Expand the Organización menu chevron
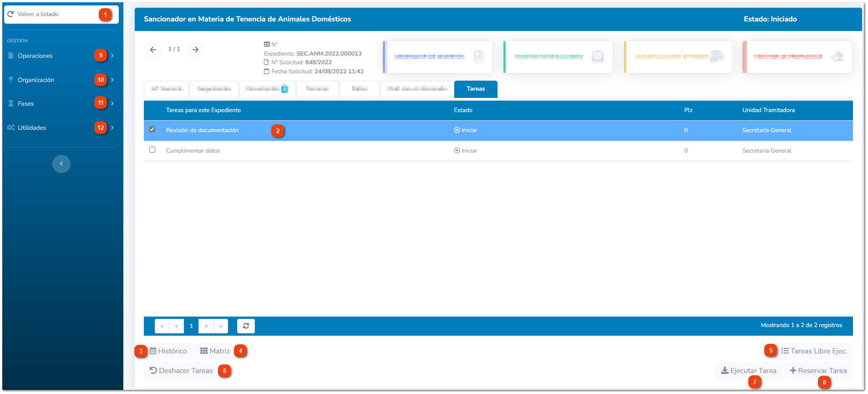This screenshot has height=394, width=868. pos(112,80)
